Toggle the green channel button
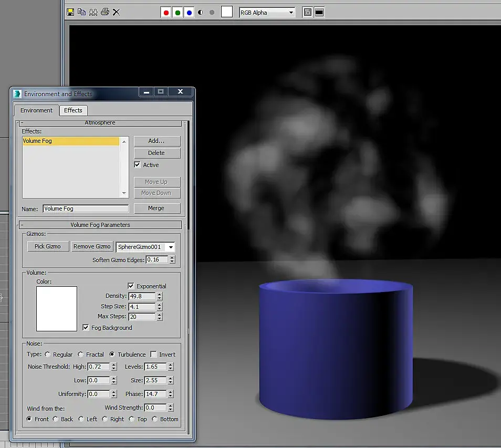This screenshot has height=448, width=501. (x=178, y=13)
